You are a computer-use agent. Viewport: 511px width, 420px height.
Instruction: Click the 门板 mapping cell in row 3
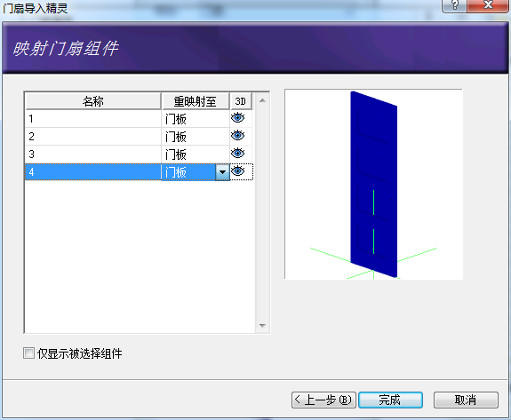(x=196, y=154)
